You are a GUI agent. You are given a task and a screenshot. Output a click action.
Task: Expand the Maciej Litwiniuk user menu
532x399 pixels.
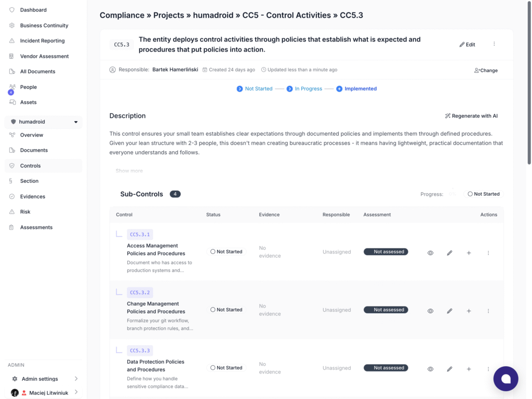click(76, 392)
